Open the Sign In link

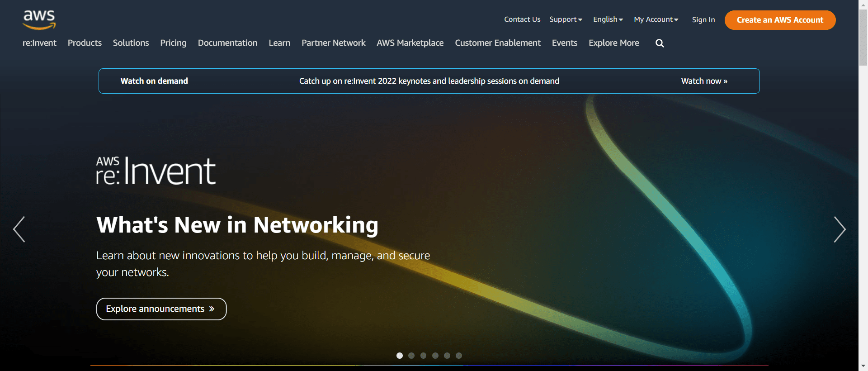tap(703, 20)
